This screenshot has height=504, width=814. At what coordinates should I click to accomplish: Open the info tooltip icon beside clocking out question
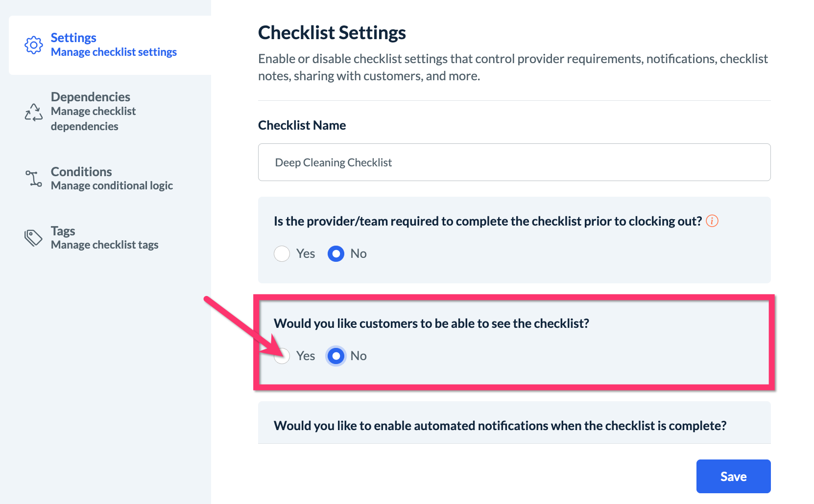[x=712, y=221]
